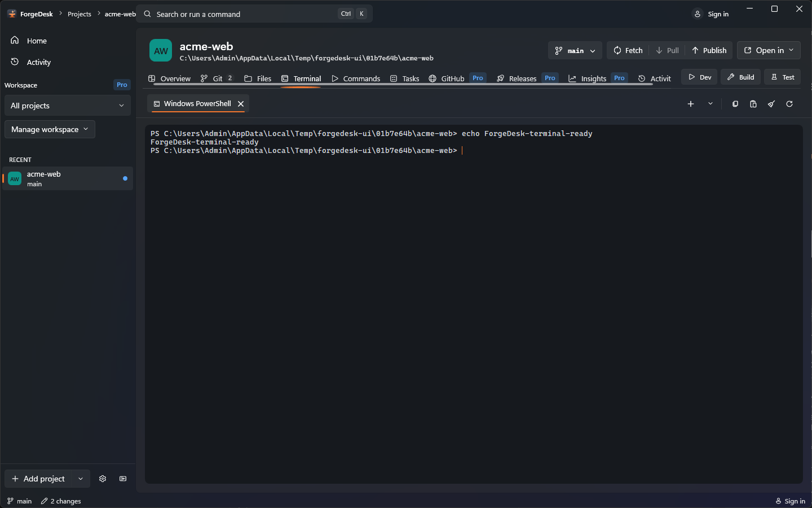Select the acme-web recent project

pyautogui.click(x=68, y=178)
